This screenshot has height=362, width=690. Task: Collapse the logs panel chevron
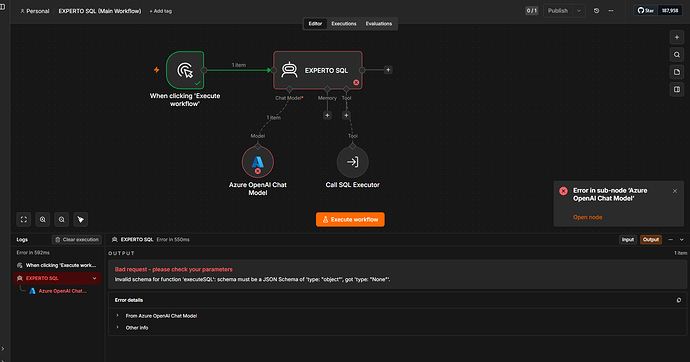682,240
